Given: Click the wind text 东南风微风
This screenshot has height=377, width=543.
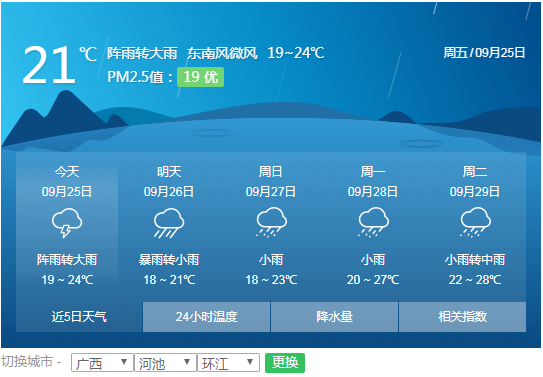Looking at the screenshot, I should [222, 53].
